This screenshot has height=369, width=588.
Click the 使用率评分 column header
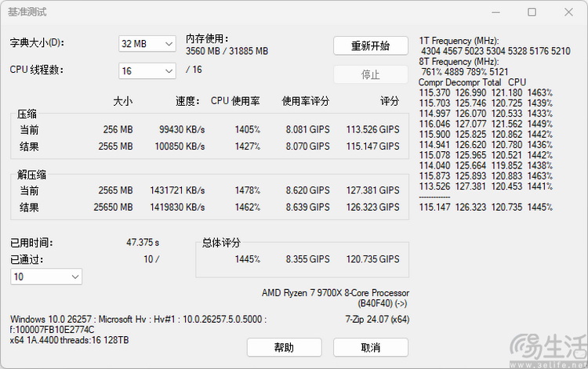point(306,101)
